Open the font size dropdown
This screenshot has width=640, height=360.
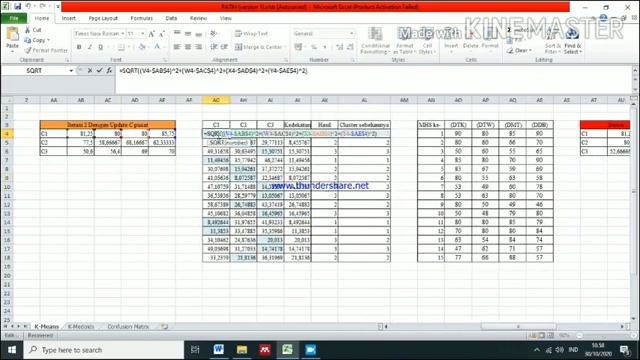coord(142,34)
